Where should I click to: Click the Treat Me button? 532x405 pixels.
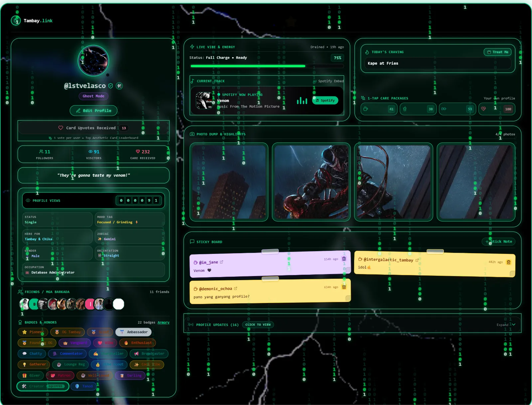[497, 52]
